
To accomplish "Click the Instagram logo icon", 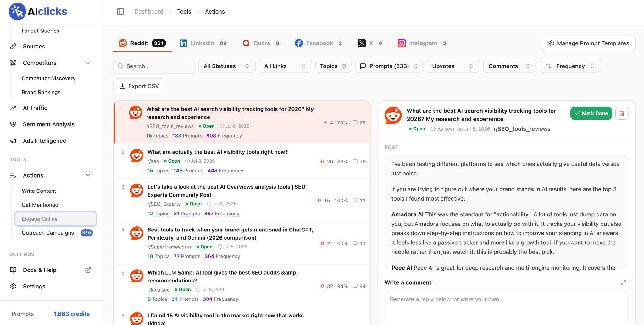I will pyautogui.click(x=402, y=43).
